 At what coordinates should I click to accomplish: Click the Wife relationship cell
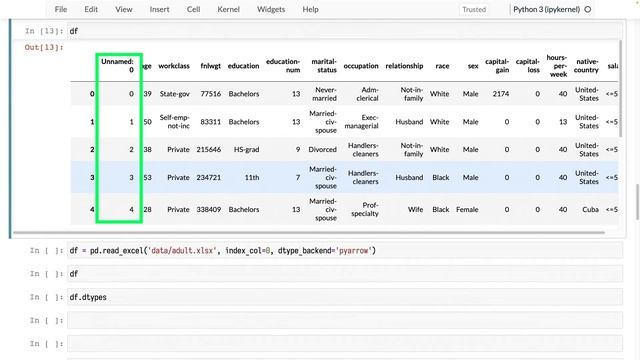[x=416, y=209]
